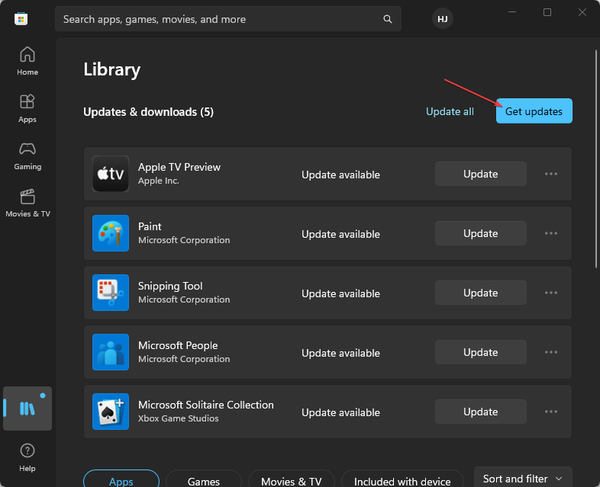Open Movies & TV in sidebar
600x487 pixels.
click(x=28, y=203)
